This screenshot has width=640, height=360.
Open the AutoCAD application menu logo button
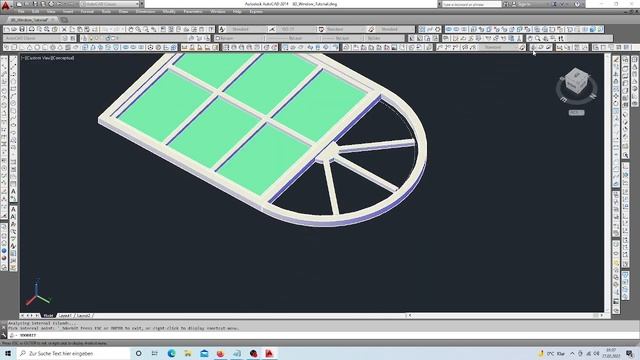(5, 5)
